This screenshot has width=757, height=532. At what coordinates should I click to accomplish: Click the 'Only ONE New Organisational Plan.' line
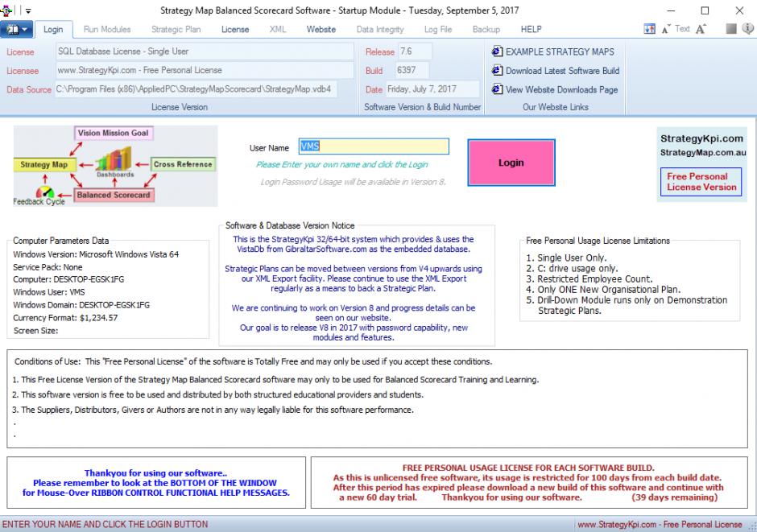603,290
